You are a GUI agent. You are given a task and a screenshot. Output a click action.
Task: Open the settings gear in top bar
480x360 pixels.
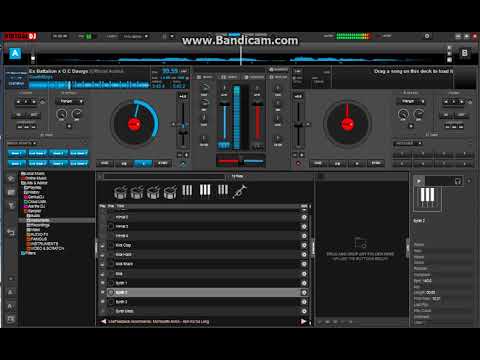click(x=427, y=36)
